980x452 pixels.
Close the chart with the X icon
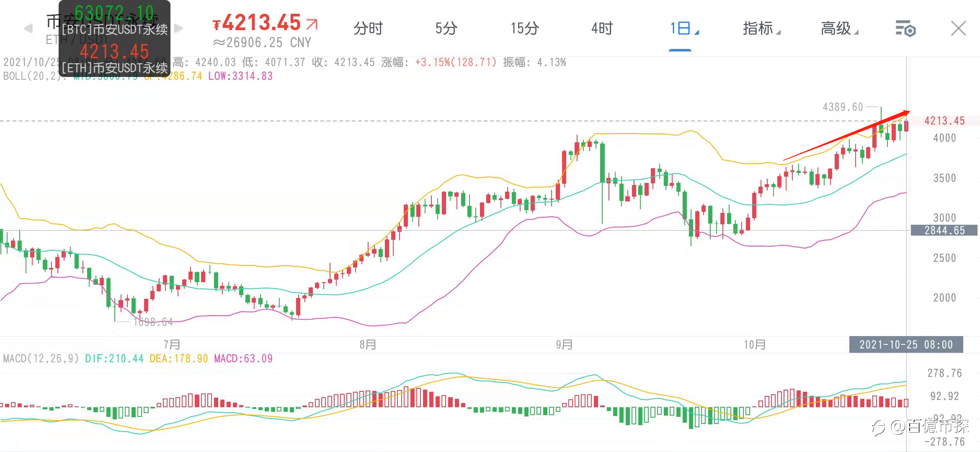point(958,29)
